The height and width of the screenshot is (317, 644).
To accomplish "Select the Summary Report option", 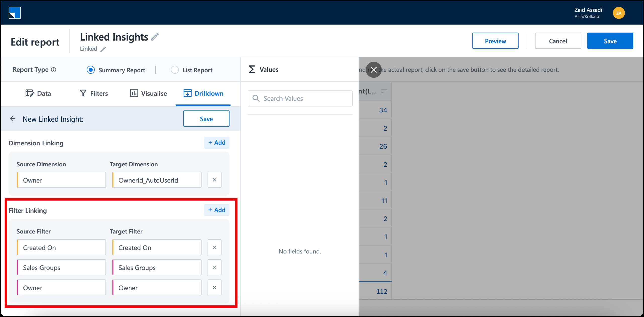I will [x=91, y=70].
